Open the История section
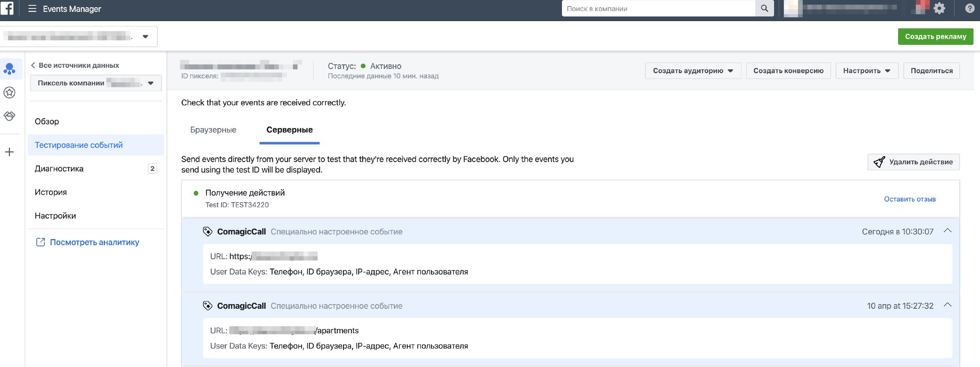This screenshot has height=367, width=980. (x=51, y=192)
